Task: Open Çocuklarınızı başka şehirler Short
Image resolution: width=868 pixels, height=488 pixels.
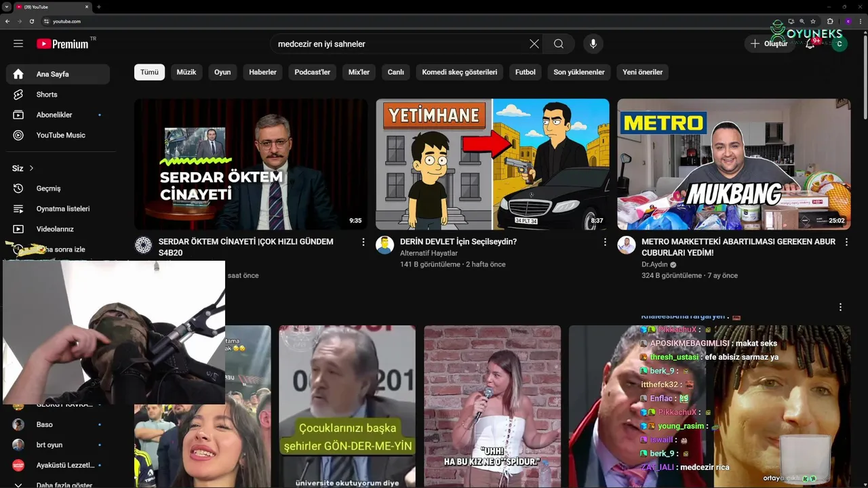Action: [347, 407]
